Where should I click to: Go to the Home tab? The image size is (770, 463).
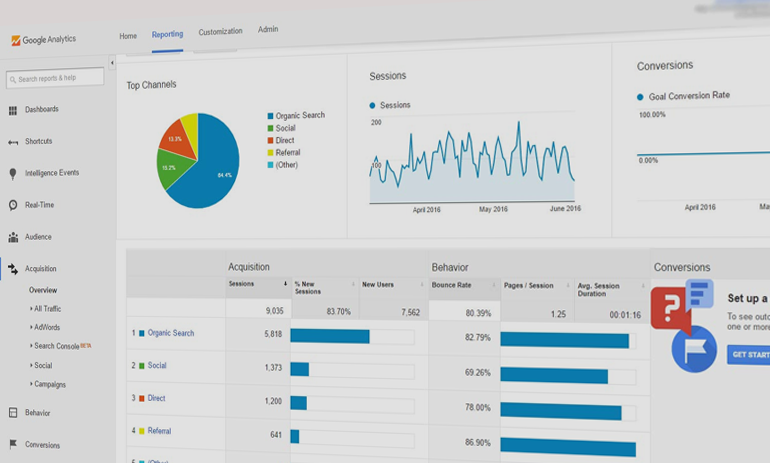[x=128, y=36]
